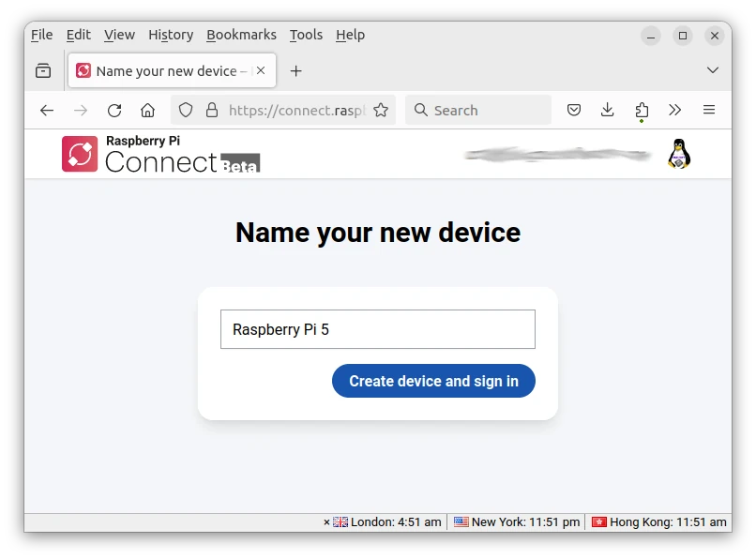
Task: Click the Raspberry Pi Connect logo
Action: click(160, 154)
